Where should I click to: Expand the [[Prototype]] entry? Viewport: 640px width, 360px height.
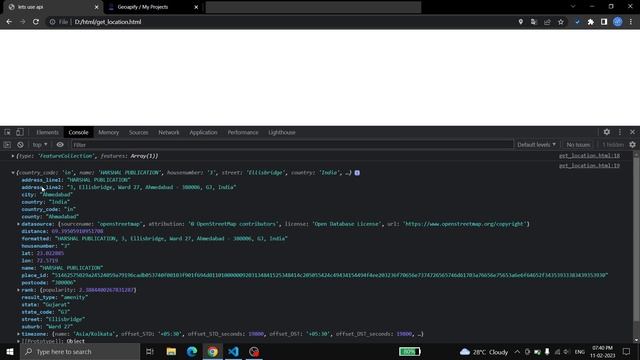(18, 341)
